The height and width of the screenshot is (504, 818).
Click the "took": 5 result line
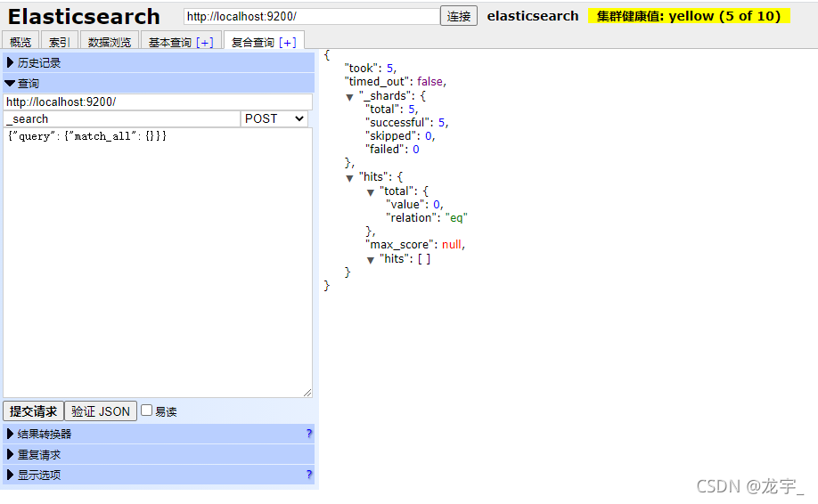pyautogui.click(x=371, y=69)
